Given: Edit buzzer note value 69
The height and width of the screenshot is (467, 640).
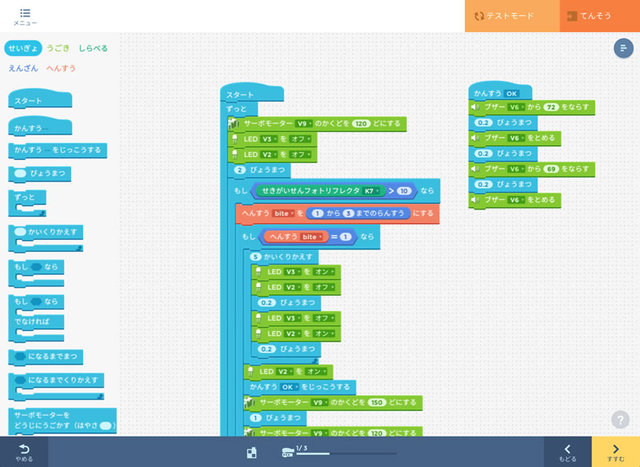Looking at the screenshot, I should [551, 169].
